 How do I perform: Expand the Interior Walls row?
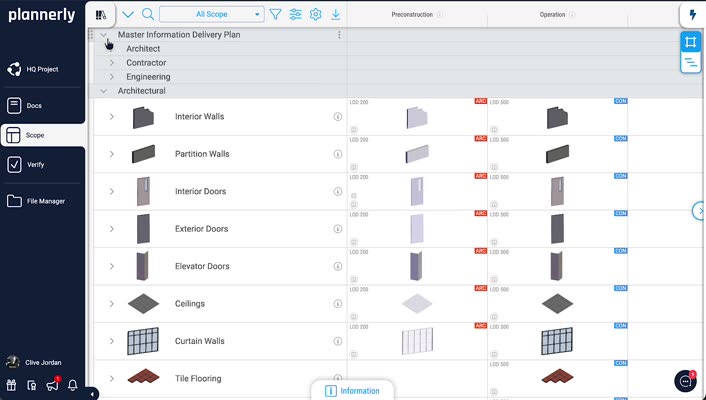pyautogui.click(x=112, y=117)
